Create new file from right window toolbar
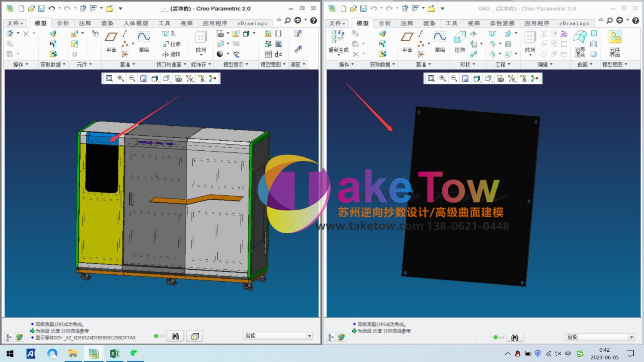644x362 pixels. [343, 9]
